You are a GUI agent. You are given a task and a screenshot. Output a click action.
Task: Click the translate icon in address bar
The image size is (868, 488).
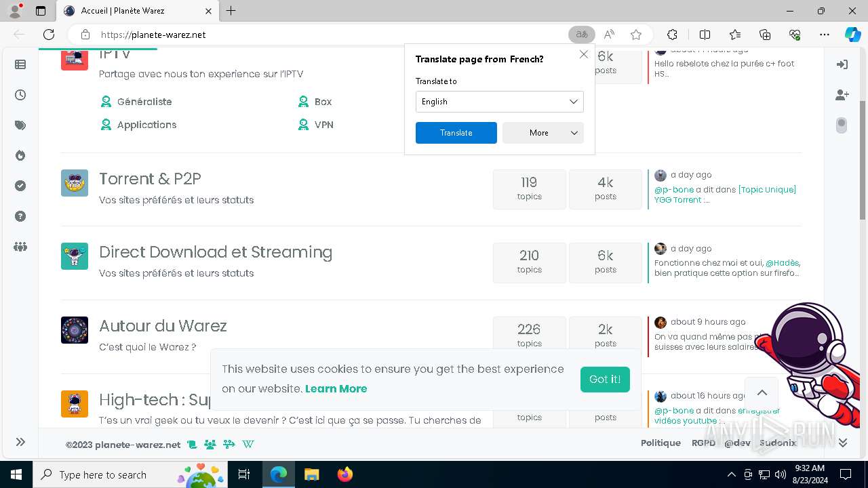[x=581, y=35]
